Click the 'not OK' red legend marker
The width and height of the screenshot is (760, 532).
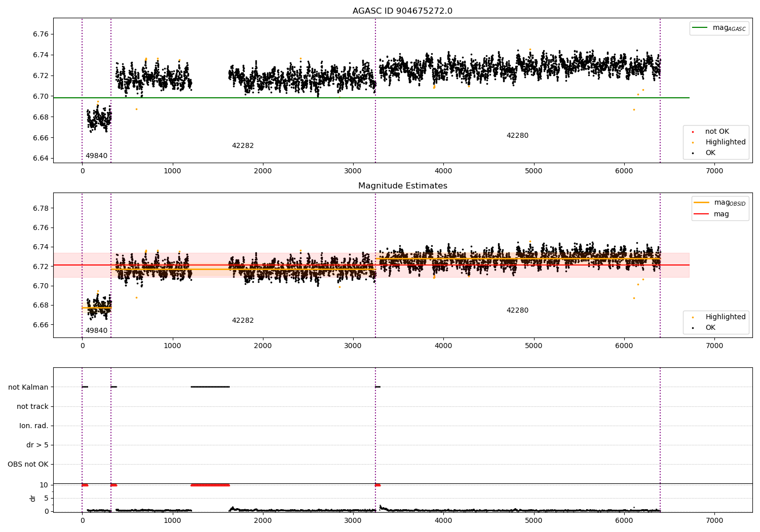point(693,132)
